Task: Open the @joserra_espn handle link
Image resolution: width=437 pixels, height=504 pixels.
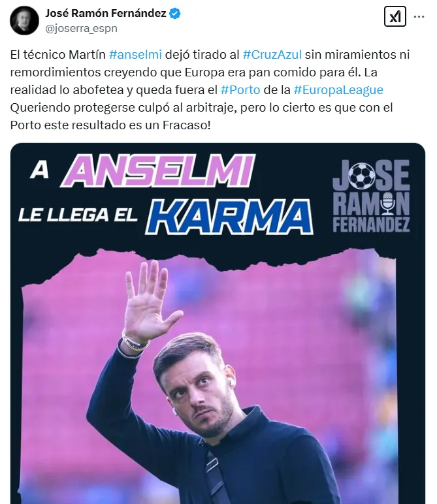Action: pos(81,29)
